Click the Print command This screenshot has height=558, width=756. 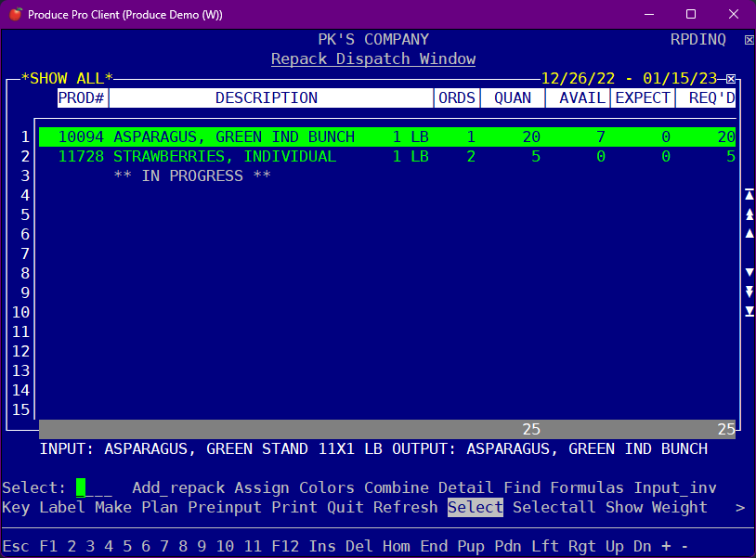coord(293,507)
